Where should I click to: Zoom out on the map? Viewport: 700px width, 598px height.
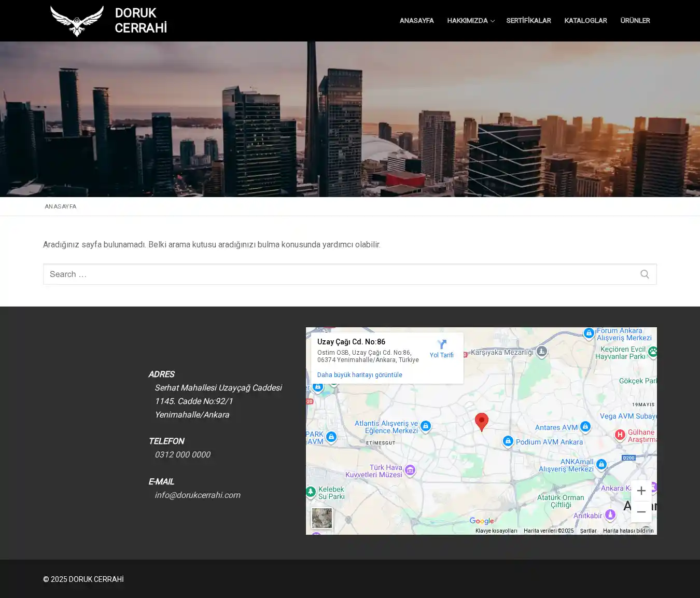641,512
